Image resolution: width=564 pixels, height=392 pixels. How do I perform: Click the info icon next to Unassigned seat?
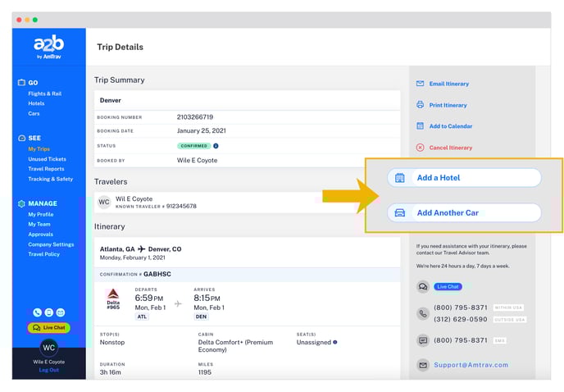[335, 342]
